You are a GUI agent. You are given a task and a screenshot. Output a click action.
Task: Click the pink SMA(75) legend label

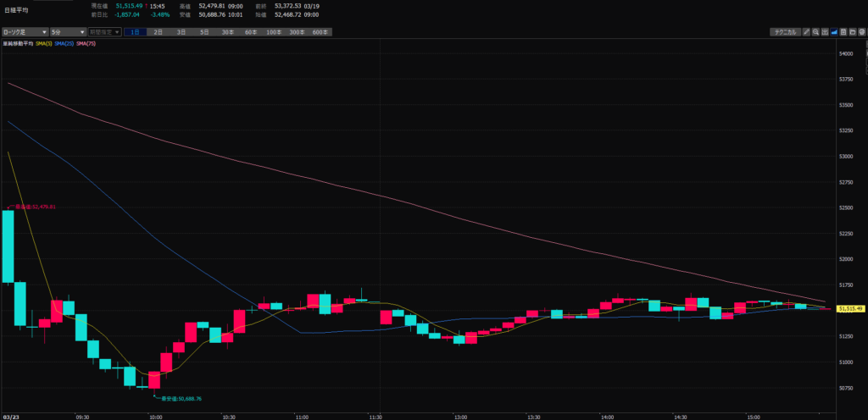pos(86,43)
